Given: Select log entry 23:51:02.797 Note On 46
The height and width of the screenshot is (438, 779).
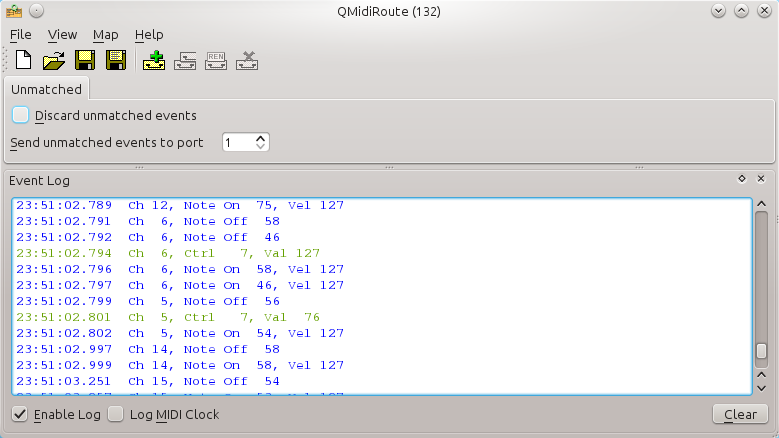Looking at the screenshot, I should click(180, 285).
